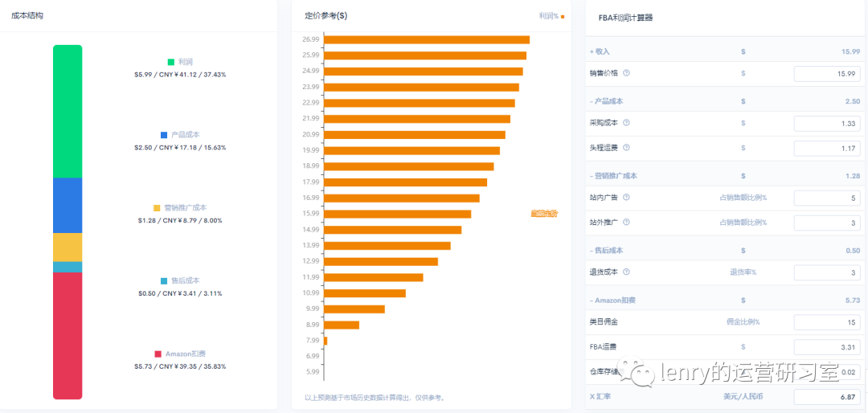Click the 成本结构 panel title

coord(27,16)
